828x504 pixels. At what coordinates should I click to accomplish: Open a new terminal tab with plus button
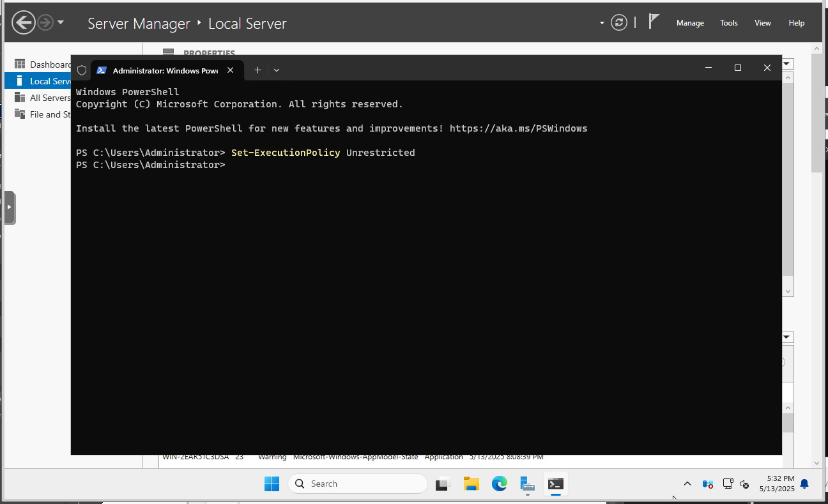point(257,70)
